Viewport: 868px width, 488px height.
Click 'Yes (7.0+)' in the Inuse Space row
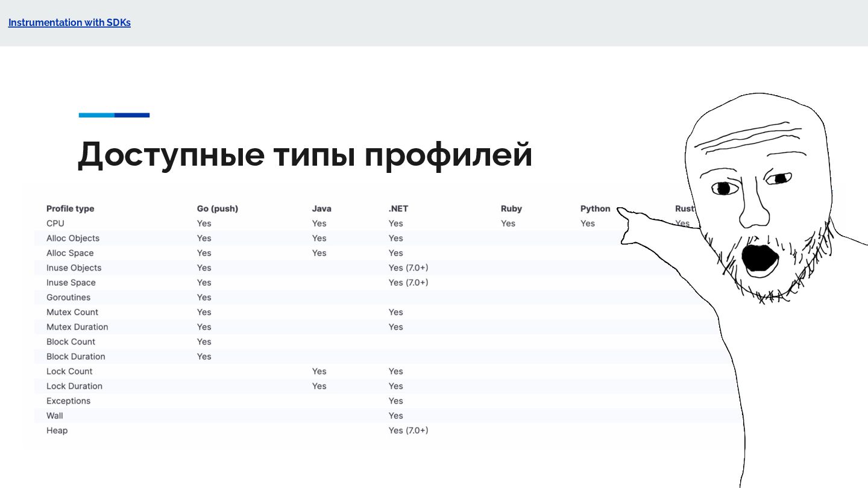(x=409, y=283)
